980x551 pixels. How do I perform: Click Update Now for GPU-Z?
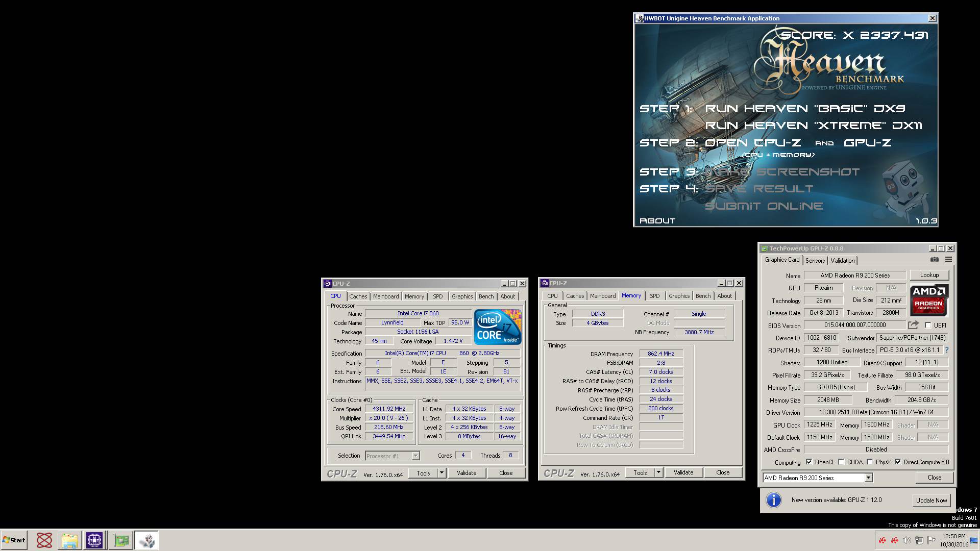coord(932,500)
